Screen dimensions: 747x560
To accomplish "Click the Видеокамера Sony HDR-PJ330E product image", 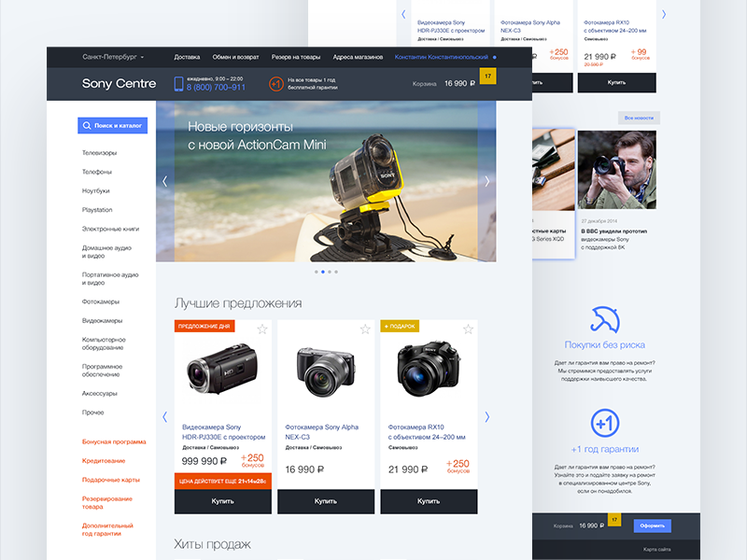I will click(x=222, y=369).
